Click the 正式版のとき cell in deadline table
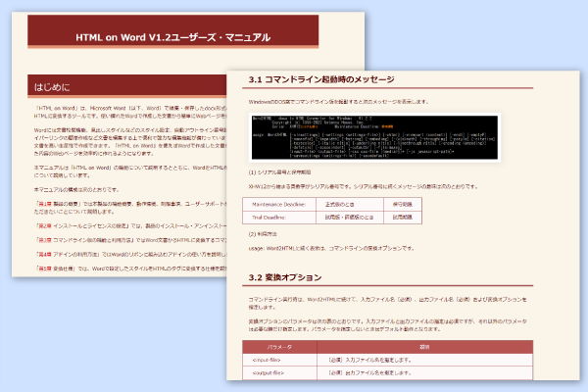The width and height of the screenshot is (588, 392). 339,204
